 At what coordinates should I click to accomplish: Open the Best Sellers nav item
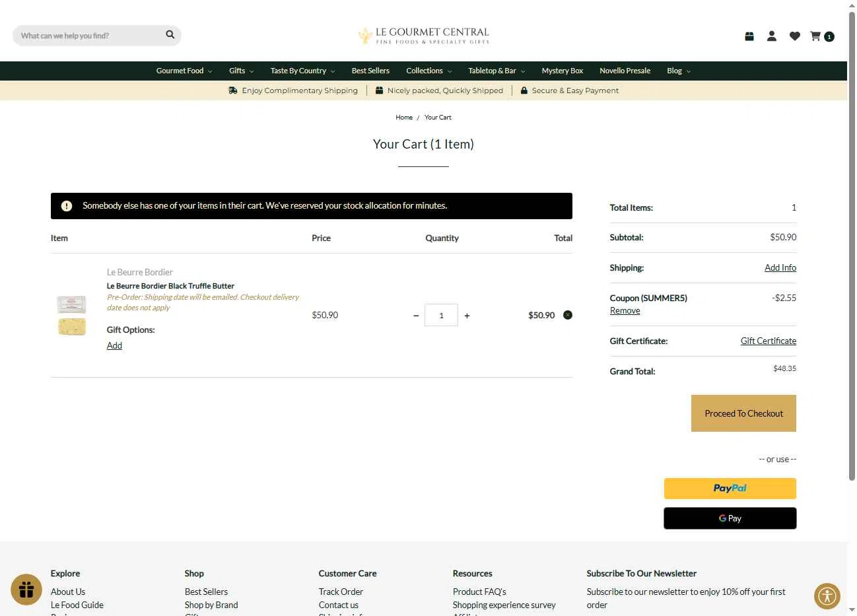pyautogui.click(x=370, y=71)
